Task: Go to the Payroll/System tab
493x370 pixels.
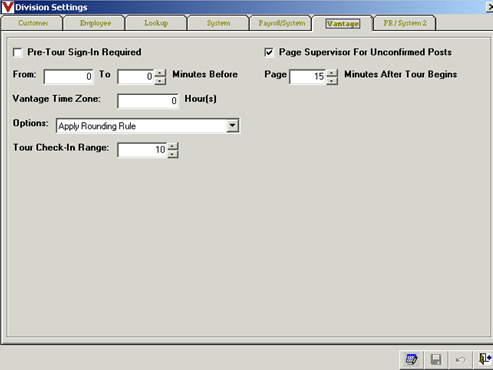Action: click(x=282, y=23)
